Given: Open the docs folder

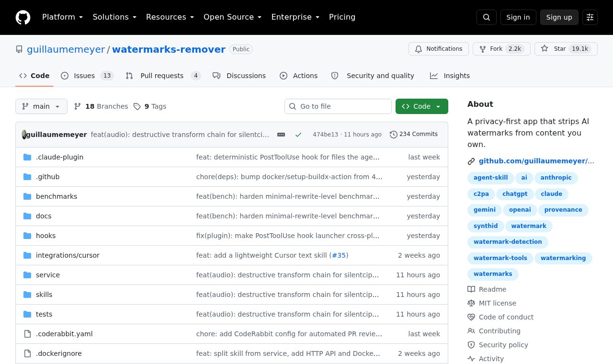Looking at the screenshot, I should pyautogui.click(x=44, y=216).
